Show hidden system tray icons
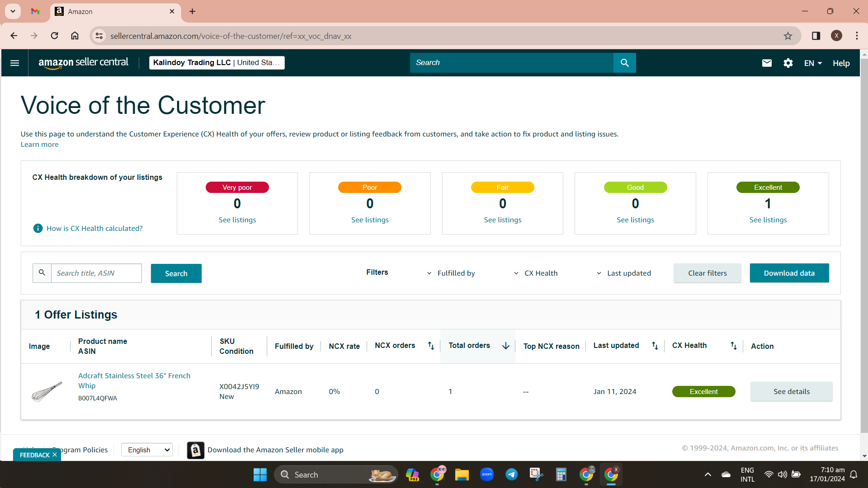The width and height of the screenshot is (868, 488). point(708,474)
